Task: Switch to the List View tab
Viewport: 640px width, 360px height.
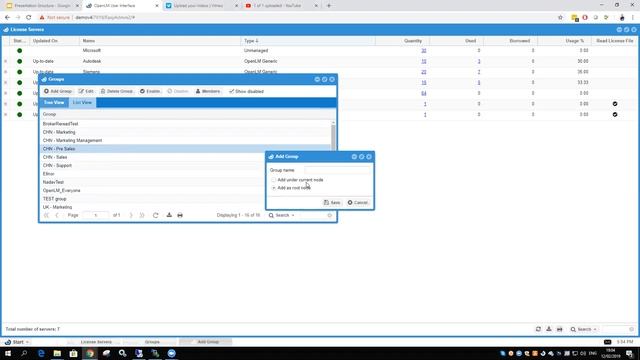Action: point(82,102)
